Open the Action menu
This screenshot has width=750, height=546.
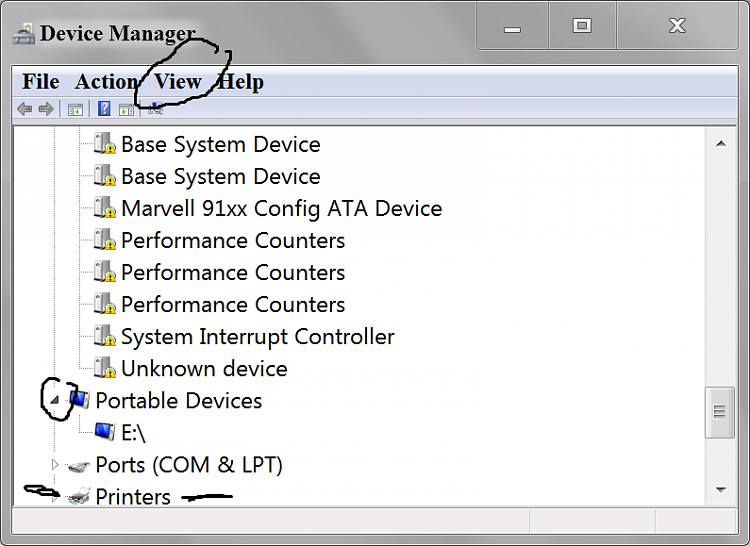[x=106, y=82]
